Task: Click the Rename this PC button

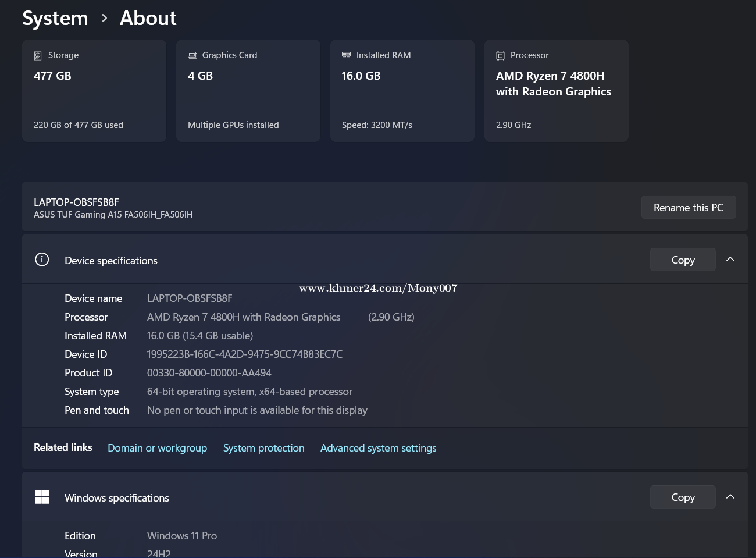Action: click(688, 208)
